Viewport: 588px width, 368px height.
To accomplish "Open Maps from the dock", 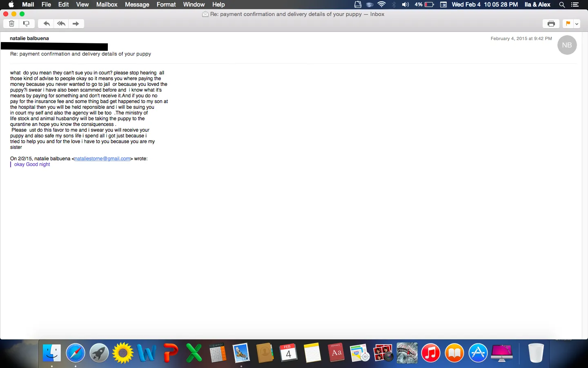I will coord(360,353).
